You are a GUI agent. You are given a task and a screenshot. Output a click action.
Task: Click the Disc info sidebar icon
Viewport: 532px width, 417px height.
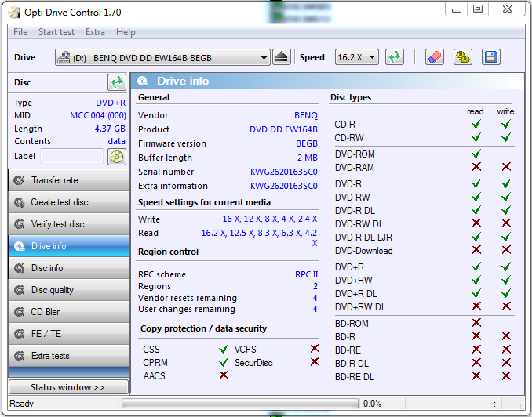19,268
